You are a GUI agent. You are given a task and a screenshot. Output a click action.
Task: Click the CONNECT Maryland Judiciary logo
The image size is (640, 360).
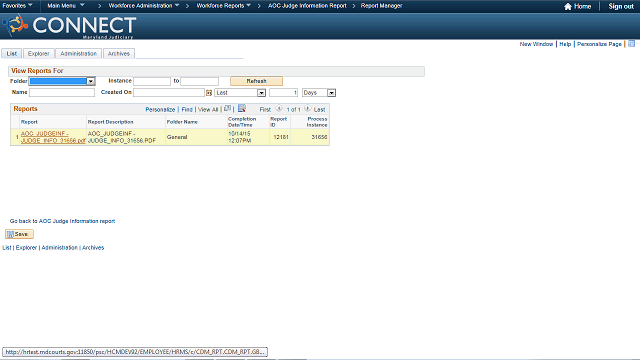click(x=69, y=26)
